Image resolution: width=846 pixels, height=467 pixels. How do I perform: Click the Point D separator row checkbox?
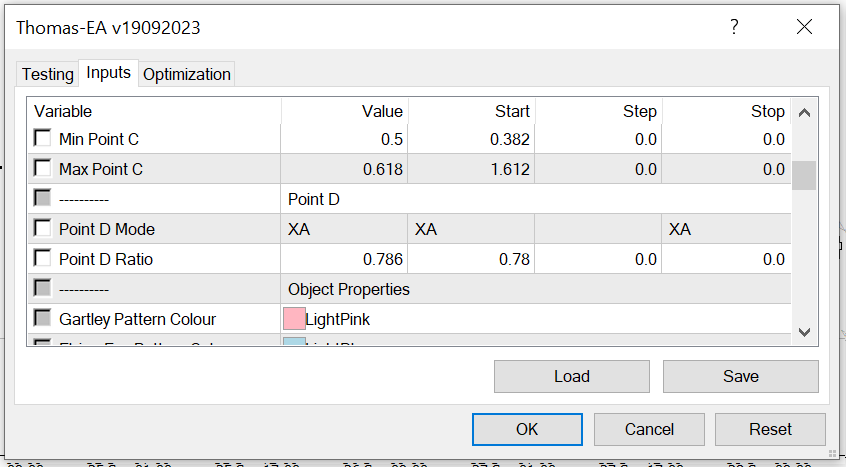pos(42,198)
